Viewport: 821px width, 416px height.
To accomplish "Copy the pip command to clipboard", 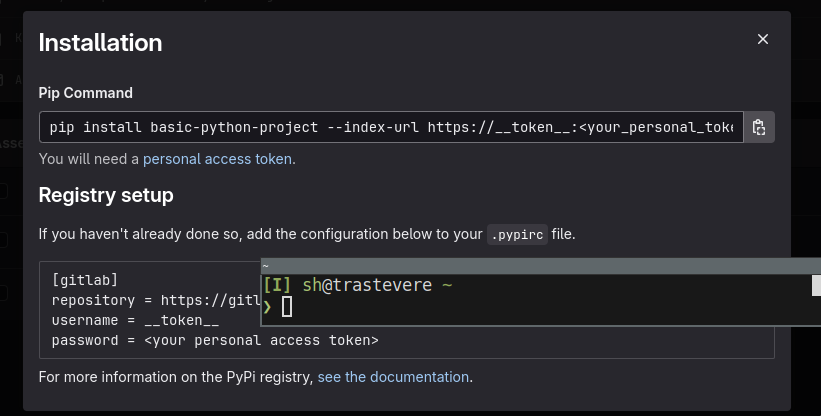I will pyautogui.click(x=759, y=127).
